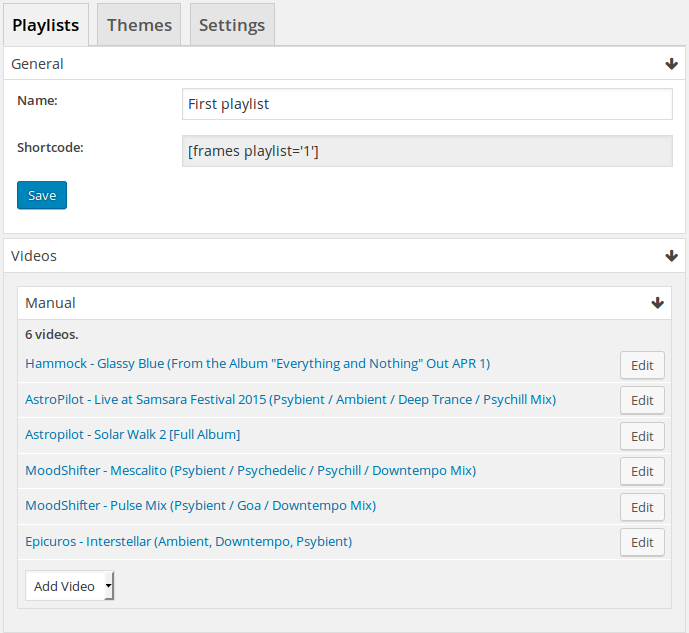Open MoodShifter - Mescalito video link
The width and height of the screenshot is (689, 633).
click(250, 470)
